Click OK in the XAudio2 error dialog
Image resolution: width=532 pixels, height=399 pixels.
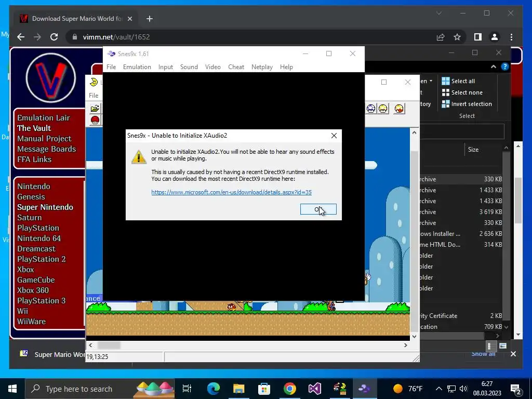click(x=318, y=209)
